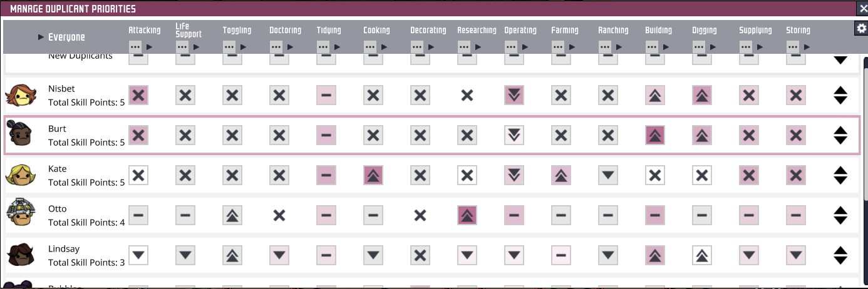The width and height of the screenshot is (868, 289).
Task: Click the Cooking column header
Action: pos(376,30)
